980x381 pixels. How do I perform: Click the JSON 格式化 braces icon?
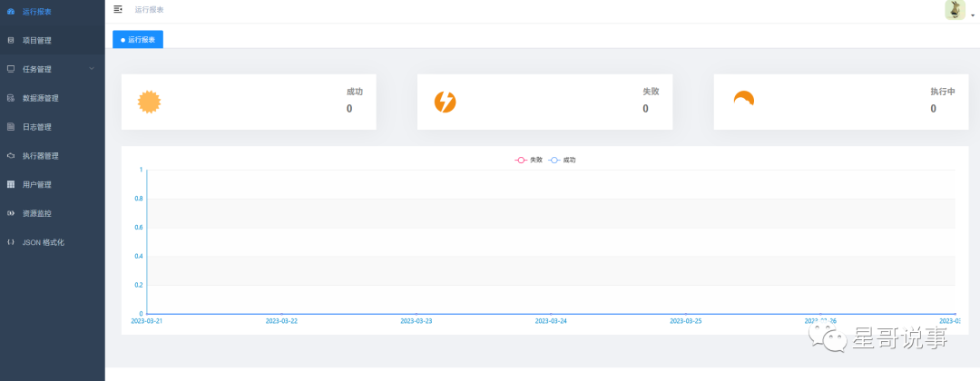pyautogui.click(x=11, y=242)
